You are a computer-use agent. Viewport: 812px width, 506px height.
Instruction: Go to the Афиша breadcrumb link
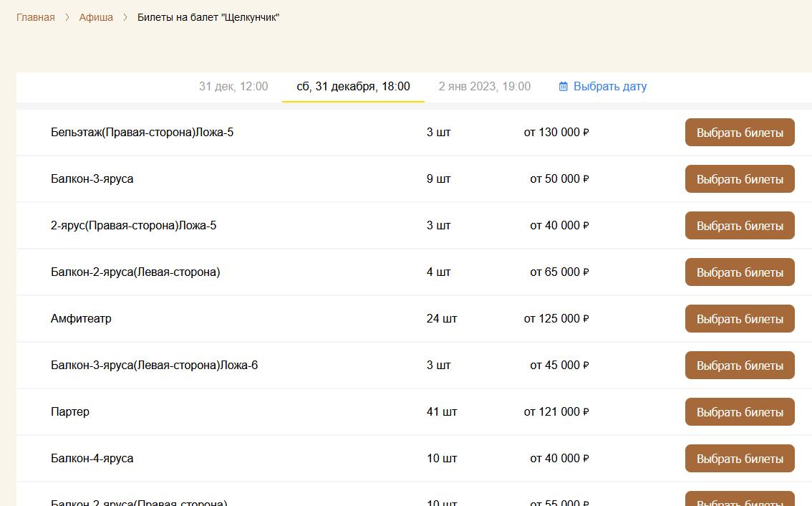(x=96, y=17)
